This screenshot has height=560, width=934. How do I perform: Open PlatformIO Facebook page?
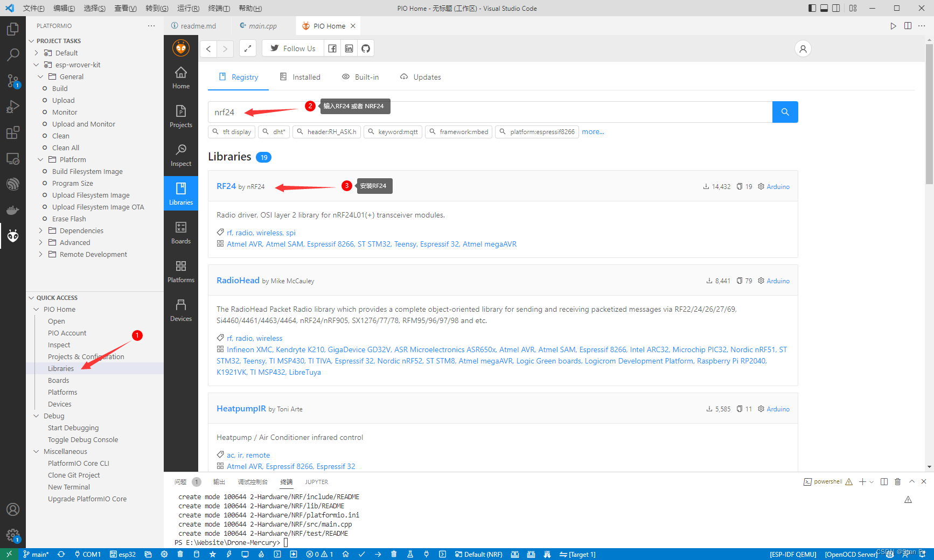pyautogui.click(x=332, y=48)
